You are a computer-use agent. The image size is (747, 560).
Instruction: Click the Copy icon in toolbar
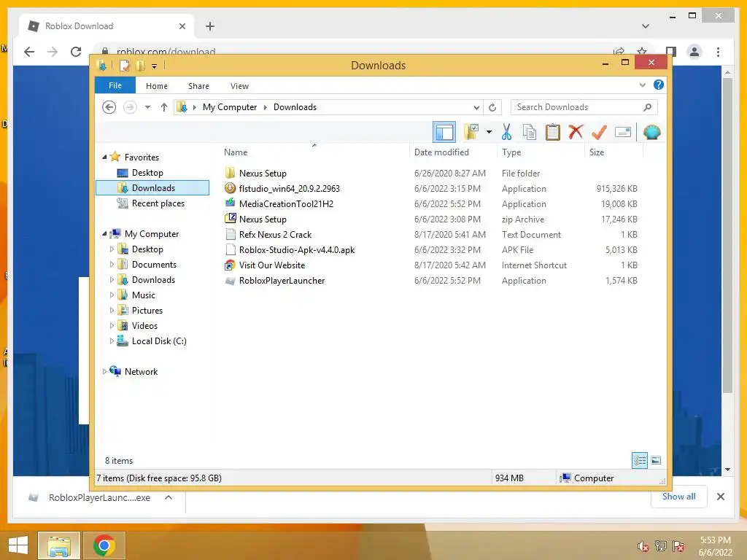(530, 132)
